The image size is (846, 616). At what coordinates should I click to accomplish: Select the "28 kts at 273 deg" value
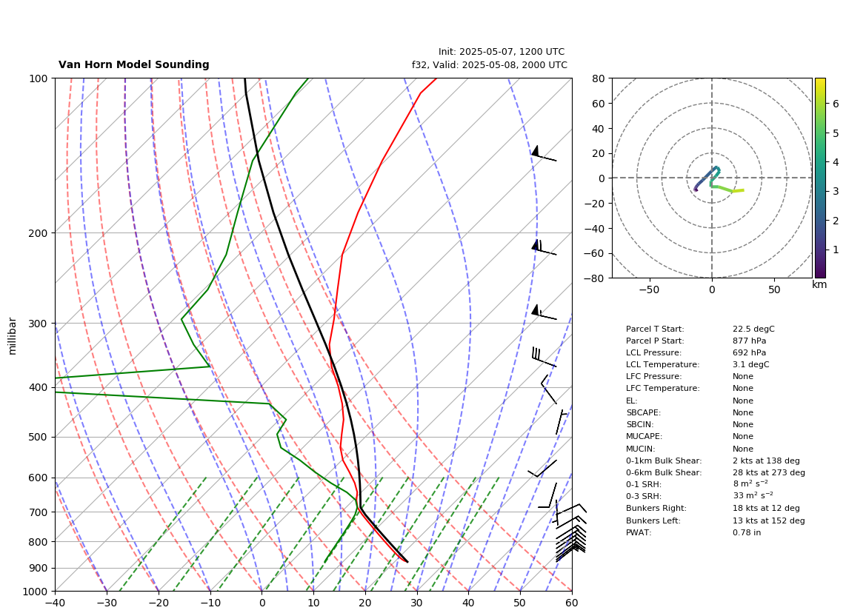click(x=769, y=472)
